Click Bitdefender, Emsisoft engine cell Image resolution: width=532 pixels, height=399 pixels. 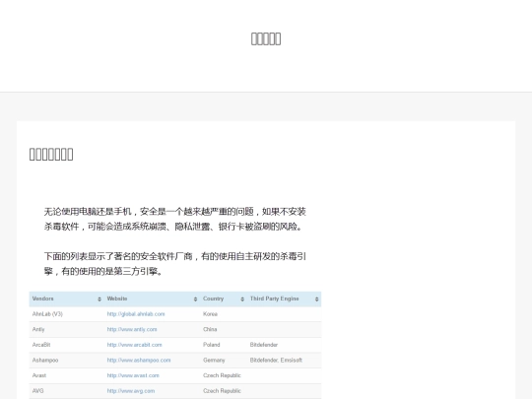[276, 360]
